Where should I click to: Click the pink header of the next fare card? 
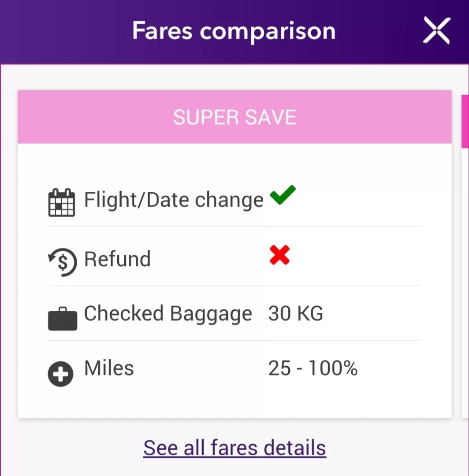tap(465, 121)
